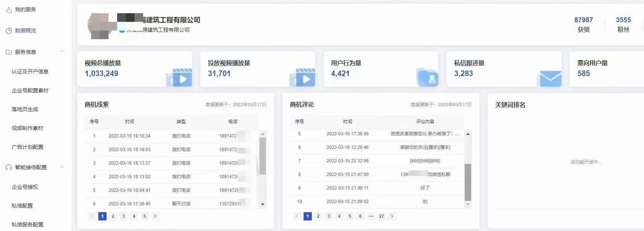Click the 数据概览 pie chart icon

tap(9, 31)
